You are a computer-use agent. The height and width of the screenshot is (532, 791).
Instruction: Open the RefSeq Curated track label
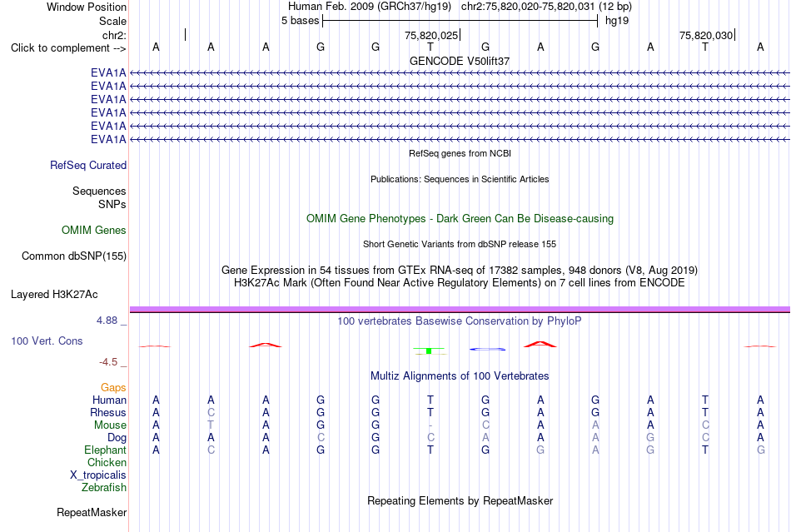click(88, 166)
